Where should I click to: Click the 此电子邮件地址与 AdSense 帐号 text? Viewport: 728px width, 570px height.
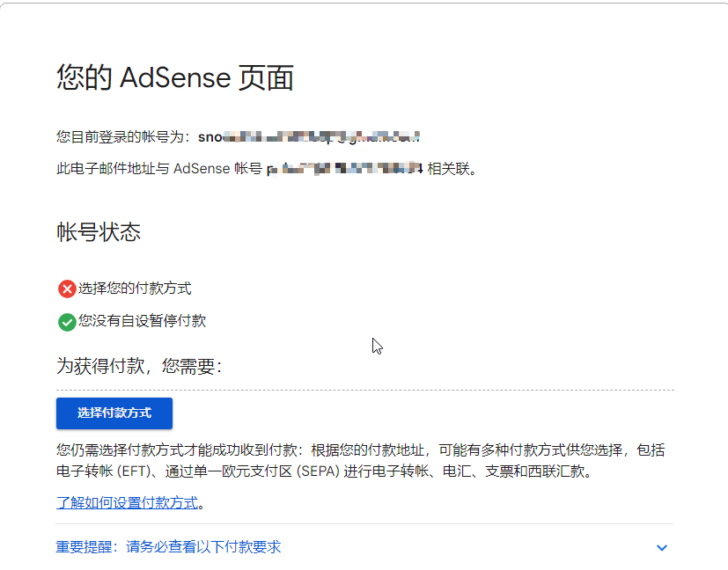click(158, 168)
